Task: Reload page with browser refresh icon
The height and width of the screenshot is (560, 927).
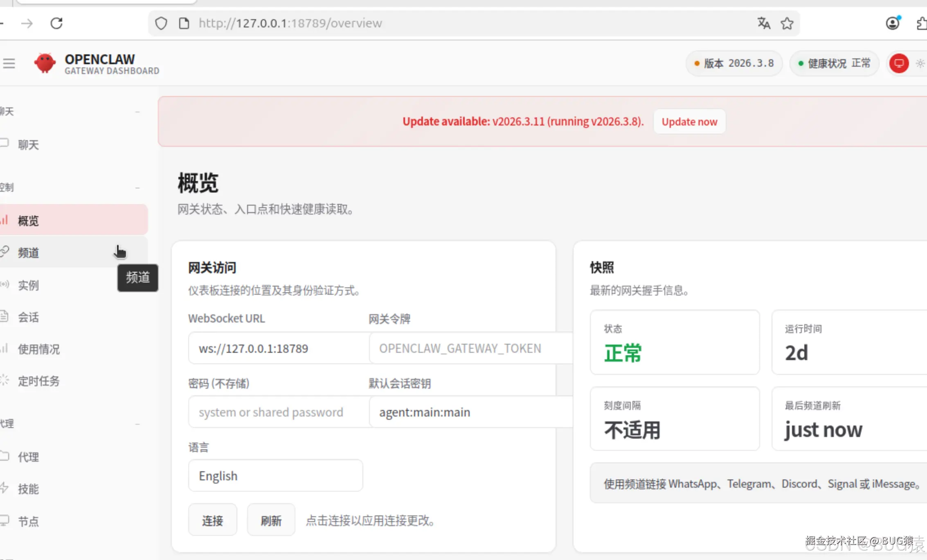Action: (x=56, y=23)
